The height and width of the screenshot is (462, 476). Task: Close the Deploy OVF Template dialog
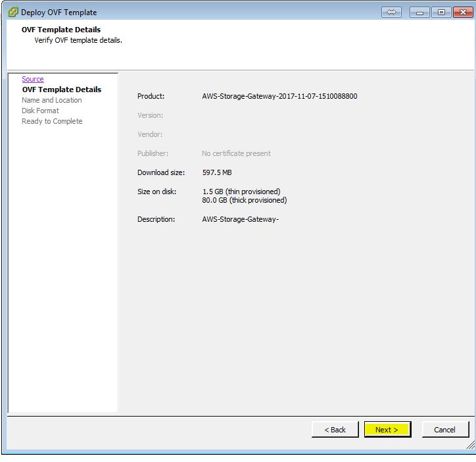coord(462,12)
